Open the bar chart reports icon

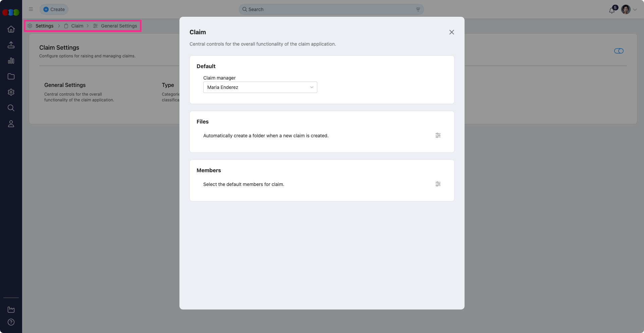pos(11,61)
